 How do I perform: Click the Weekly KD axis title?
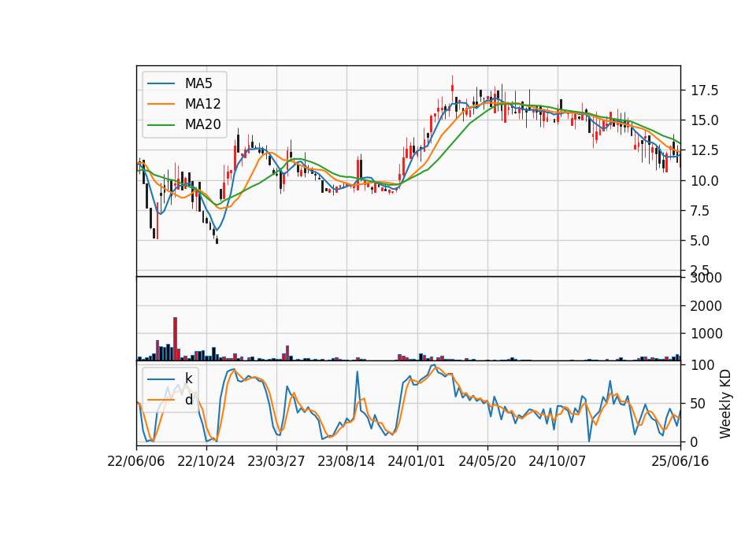[725, 404]
